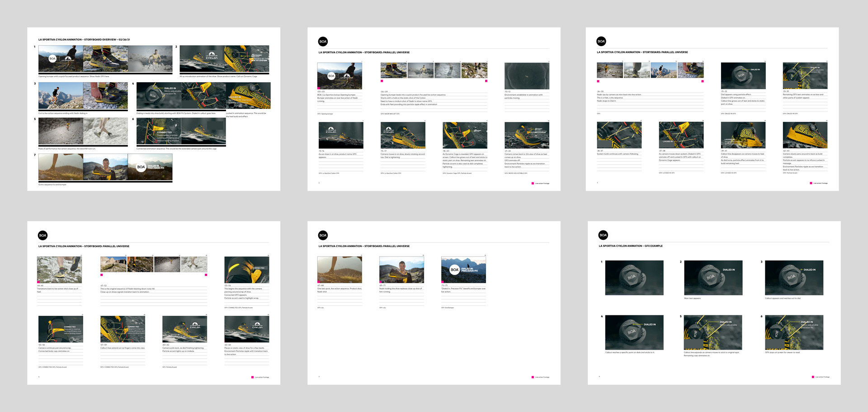Select caption 'Main text appears'
The height and width of the screenshot is (412, 868).
[x=692, y=298]
